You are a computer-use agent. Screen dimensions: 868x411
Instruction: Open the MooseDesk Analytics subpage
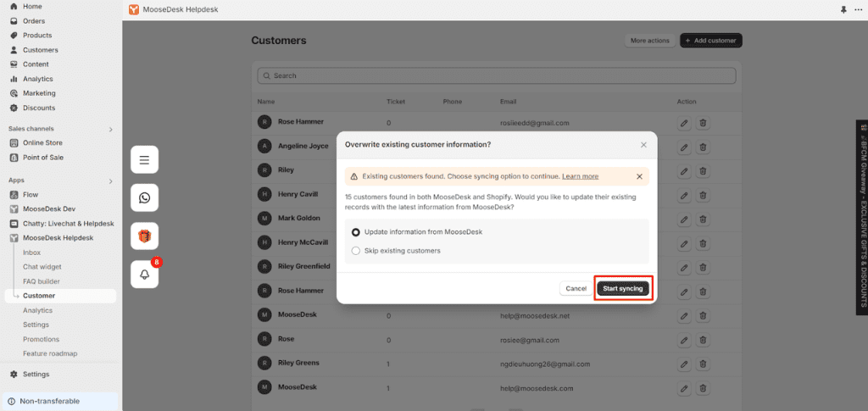click(37, 310)
